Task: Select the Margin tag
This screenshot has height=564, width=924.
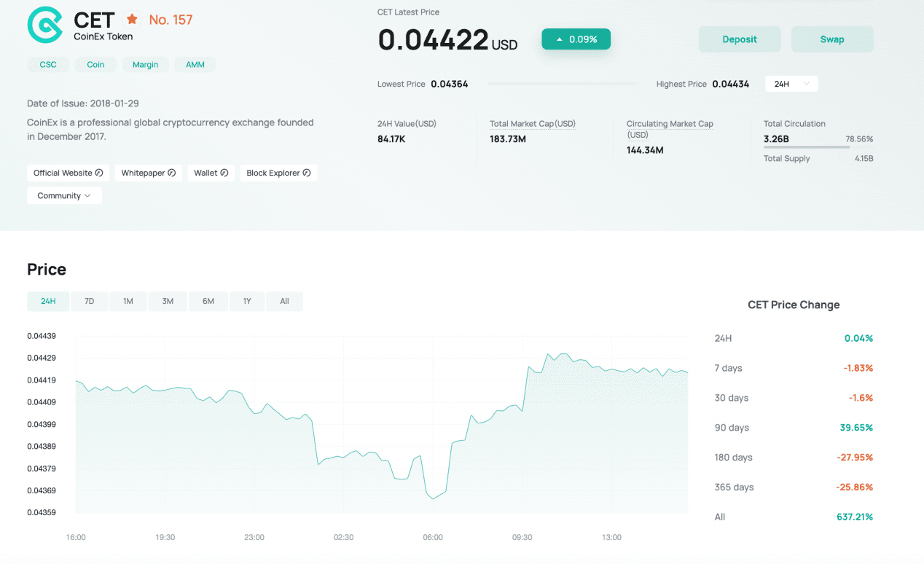Action: 145,65
